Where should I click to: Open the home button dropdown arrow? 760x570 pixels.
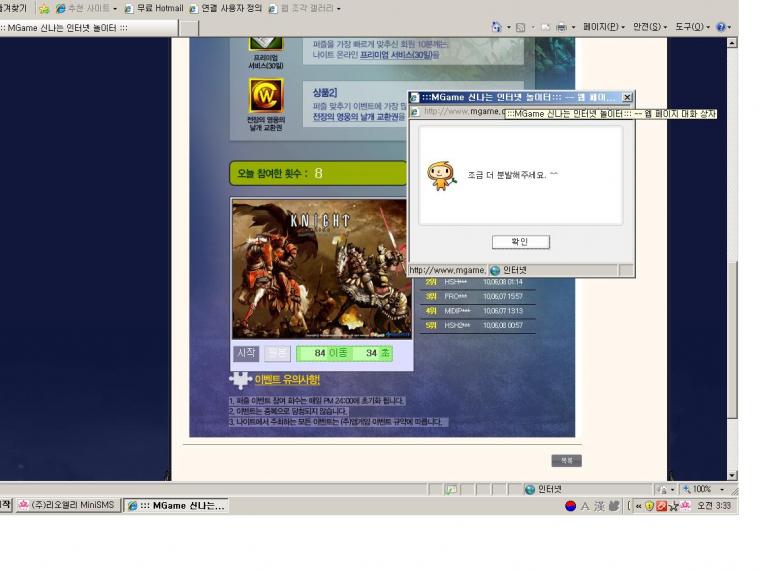click(508, 27)
